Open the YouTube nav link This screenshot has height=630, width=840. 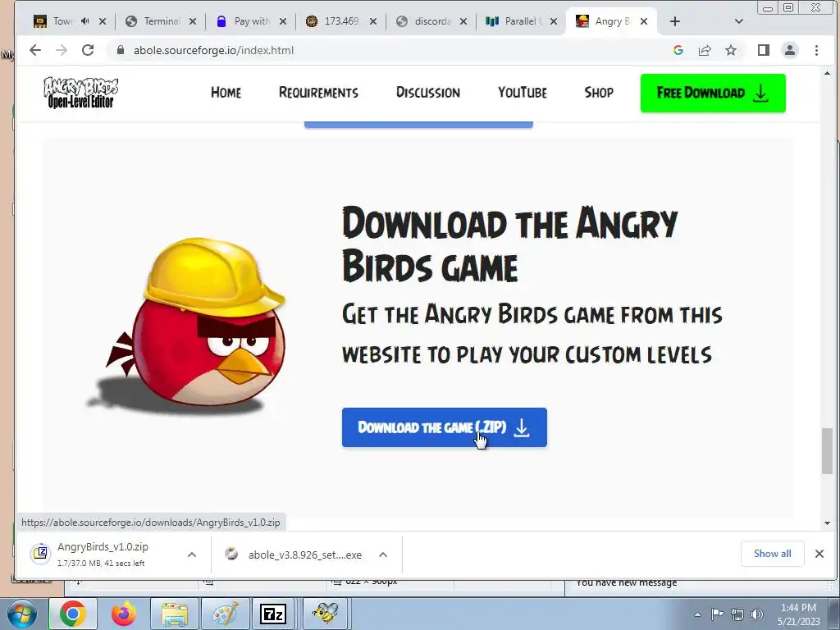click(x=523, y=92)
